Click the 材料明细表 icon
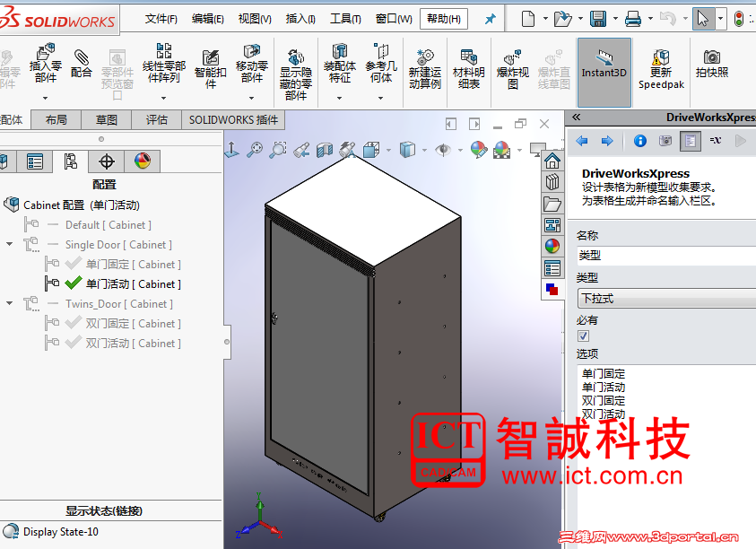 click(x=467, y=67)
